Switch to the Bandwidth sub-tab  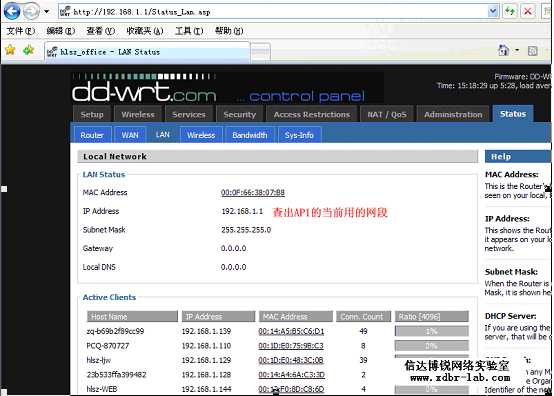[250, 135]
